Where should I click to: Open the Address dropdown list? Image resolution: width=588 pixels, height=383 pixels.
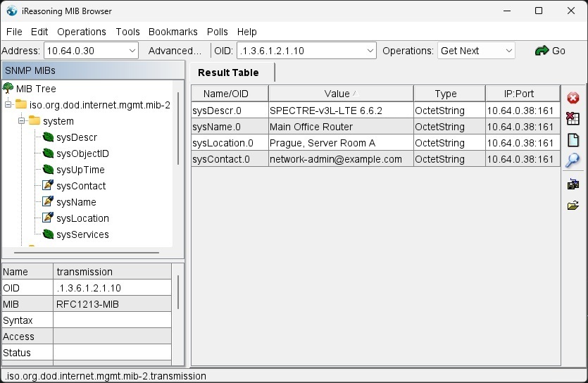pos(132,51)
